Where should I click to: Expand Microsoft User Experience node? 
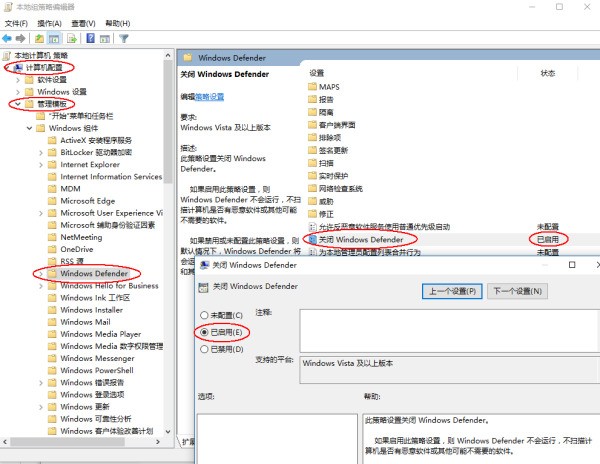[x=41, y=213]
